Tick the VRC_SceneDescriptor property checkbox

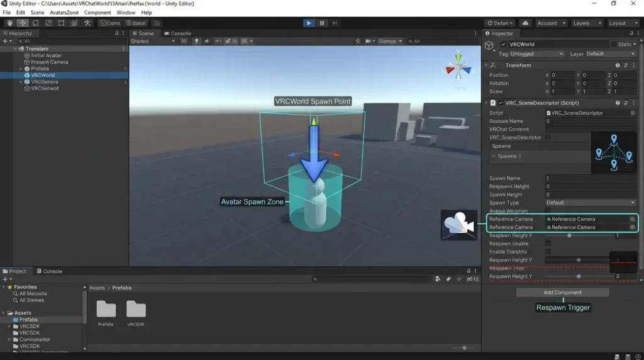(548, 138)
